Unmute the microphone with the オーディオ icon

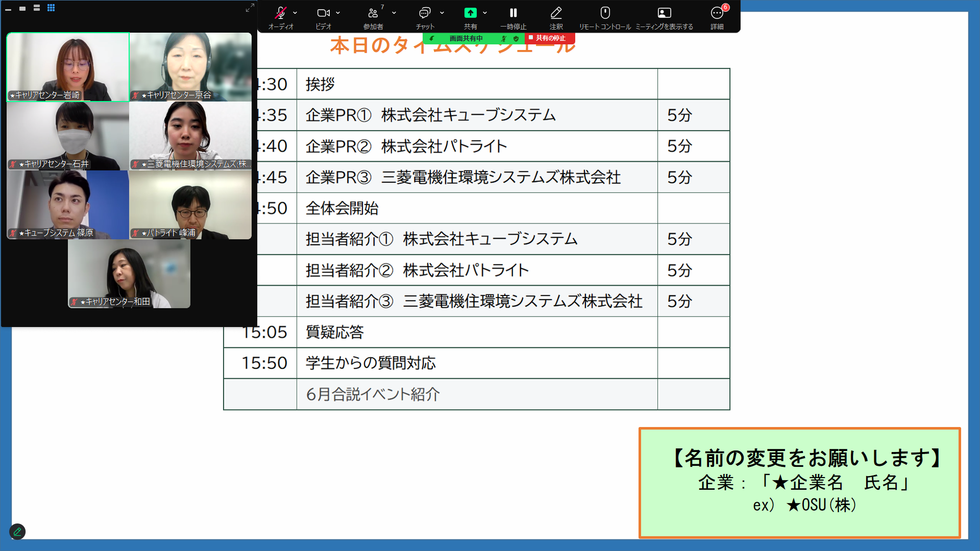[x=281, y=13]
